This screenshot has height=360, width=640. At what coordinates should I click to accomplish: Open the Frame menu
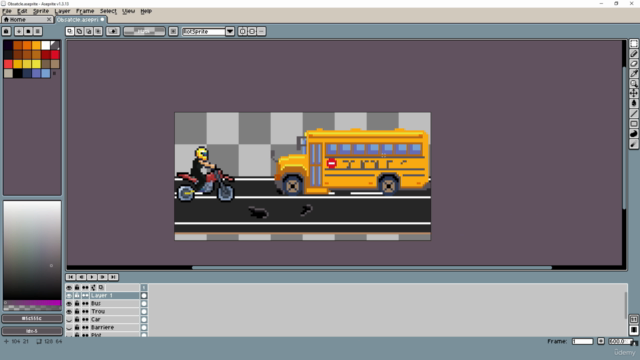[85, 11]
